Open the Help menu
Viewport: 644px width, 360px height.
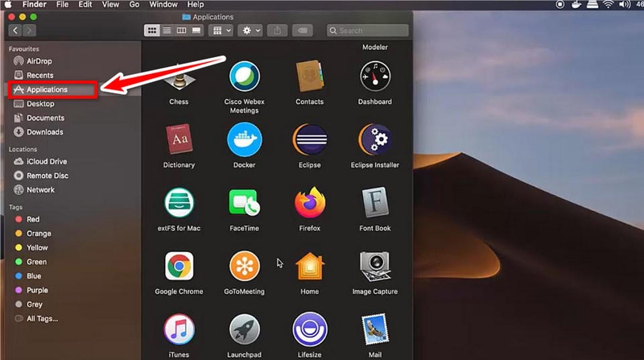click(196, 5)
